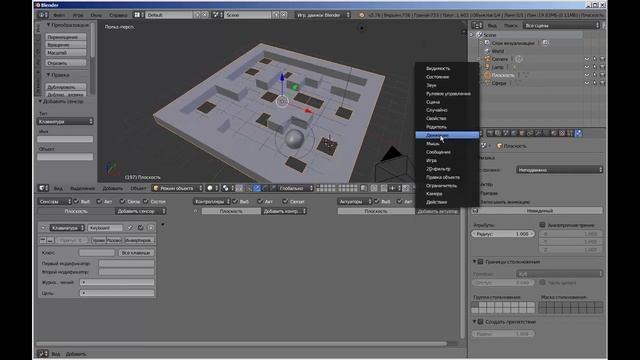Screen dimensions: 640x360
Task: Select 2D-фильтр in actuator menu
Action: (x=447, y=169)
